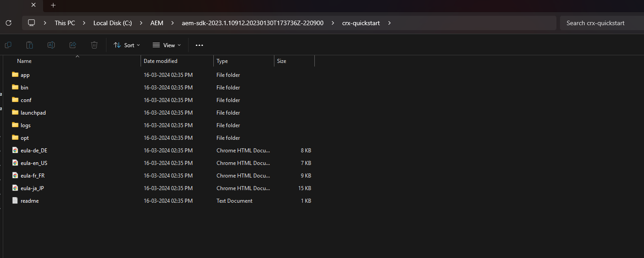Click the Rename icon in toolbar

[x=51, y=45]
